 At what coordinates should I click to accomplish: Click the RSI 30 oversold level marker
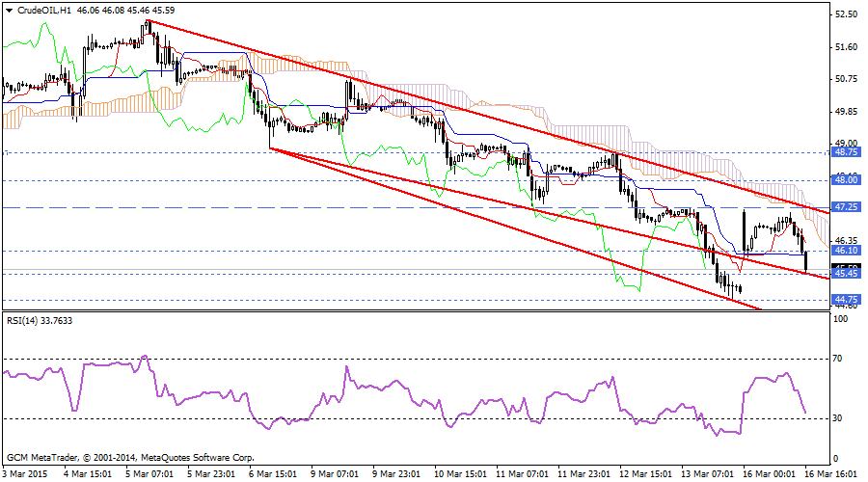[839, 417]
